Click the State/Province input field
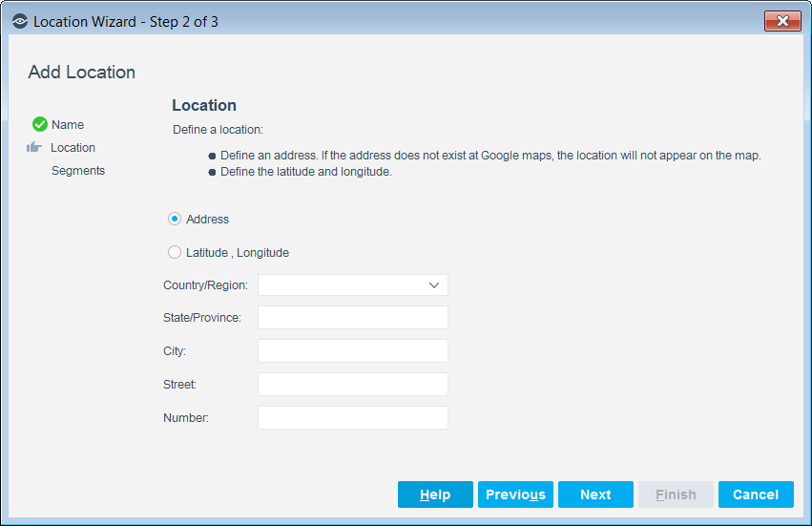The image size is (812, 526). [353, 317]
